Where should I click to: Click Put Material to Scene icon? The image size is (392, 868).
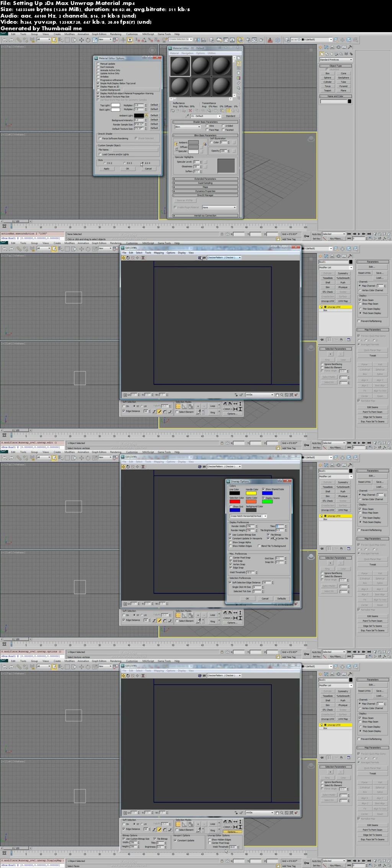178,111
